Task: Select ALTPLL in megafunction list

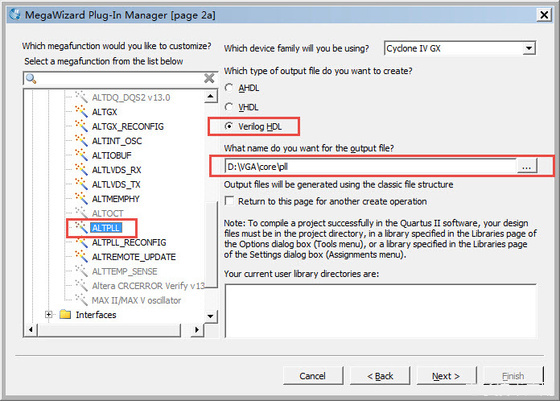Action: (x=106, y=228)
